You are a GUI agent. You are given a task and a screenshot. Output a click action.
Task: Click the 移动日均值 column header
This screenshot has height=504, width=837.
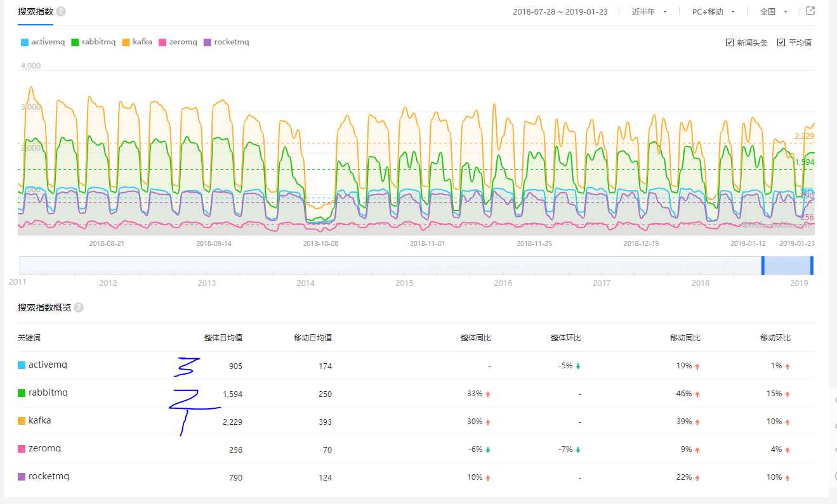pyautogui.click(x=313, y=338)
